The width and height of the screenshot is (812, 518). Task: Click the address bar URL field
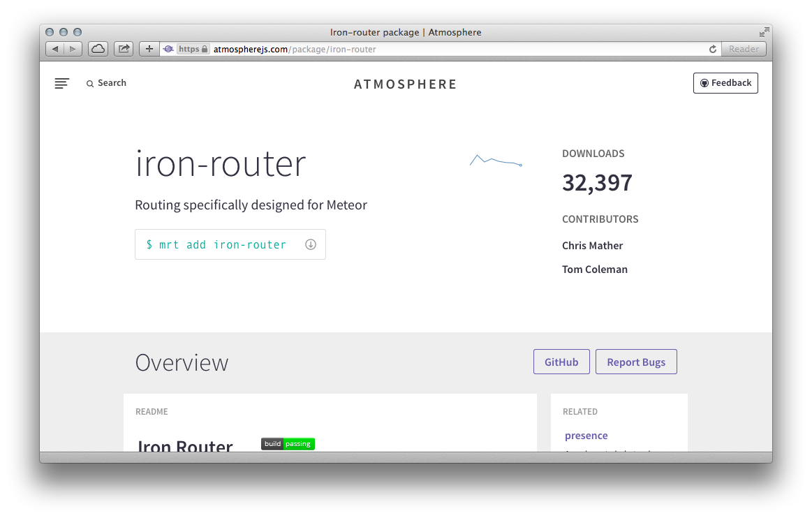(x=440, y=49)
